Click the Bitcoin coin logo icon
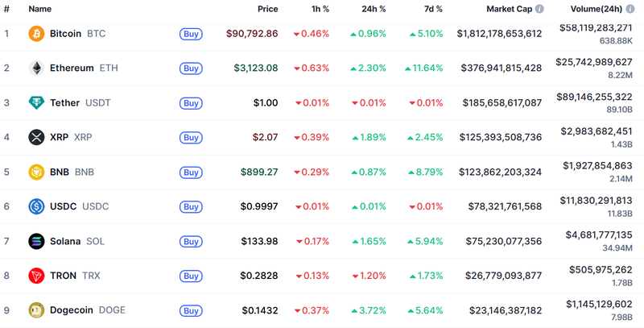The height and width of the screenshot is (328, 644). click(x=36, y=34)
